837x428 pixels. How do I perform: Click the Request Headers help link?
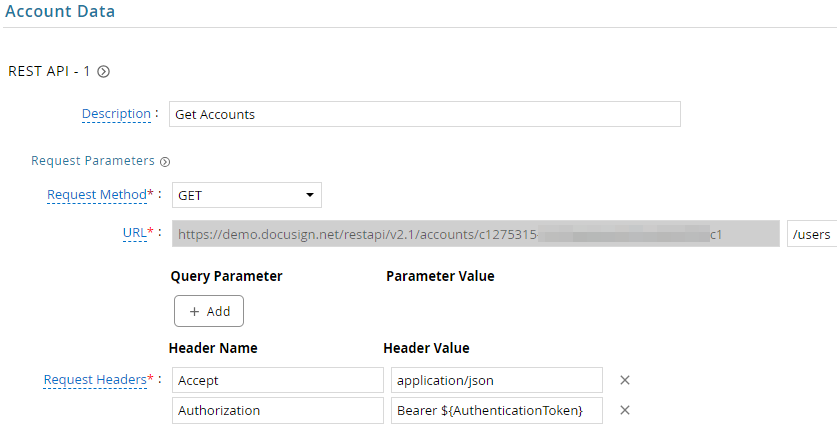pos(96,379)
